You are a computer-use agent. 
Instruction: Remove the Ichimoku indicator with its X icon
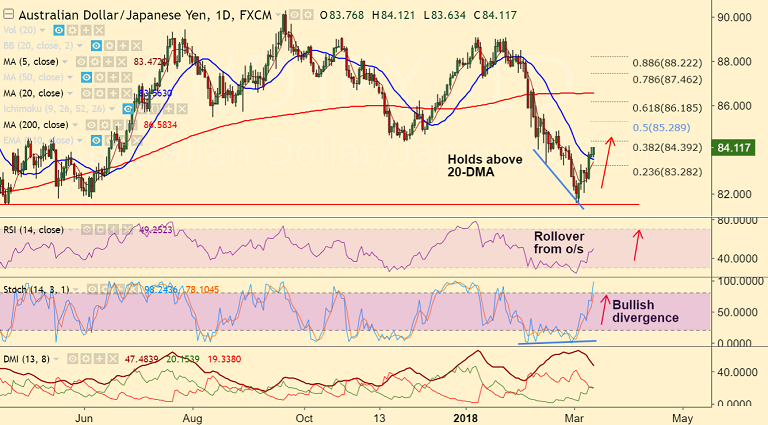coord(182,109)
